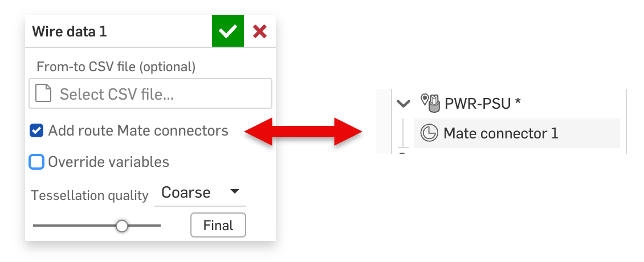
Task: Click the Select CSV file field
Action: coord(150,93)
